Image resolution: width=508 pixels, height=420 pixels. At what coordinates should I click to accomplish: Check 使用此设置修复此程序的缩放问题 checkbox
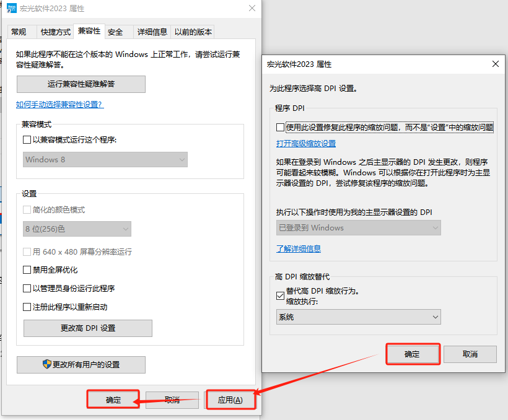(280, 128)
